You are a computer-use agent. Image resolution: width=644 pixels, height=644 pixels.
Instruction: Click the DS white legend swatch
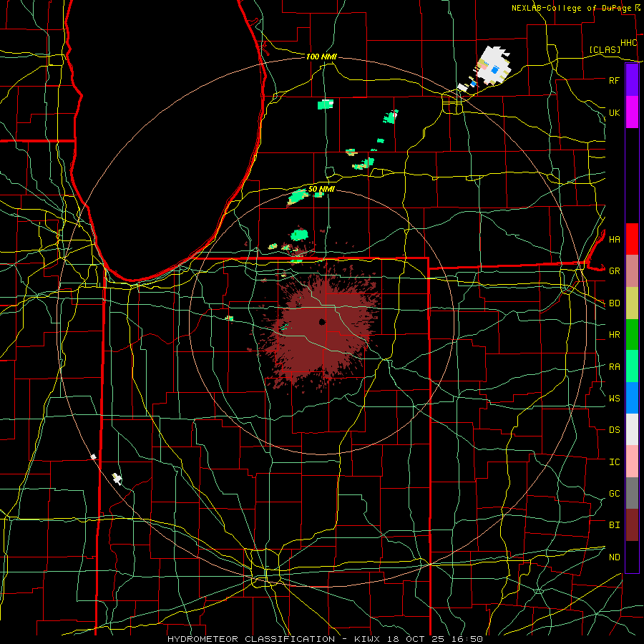pyautogui.click(x=632, y=429)
